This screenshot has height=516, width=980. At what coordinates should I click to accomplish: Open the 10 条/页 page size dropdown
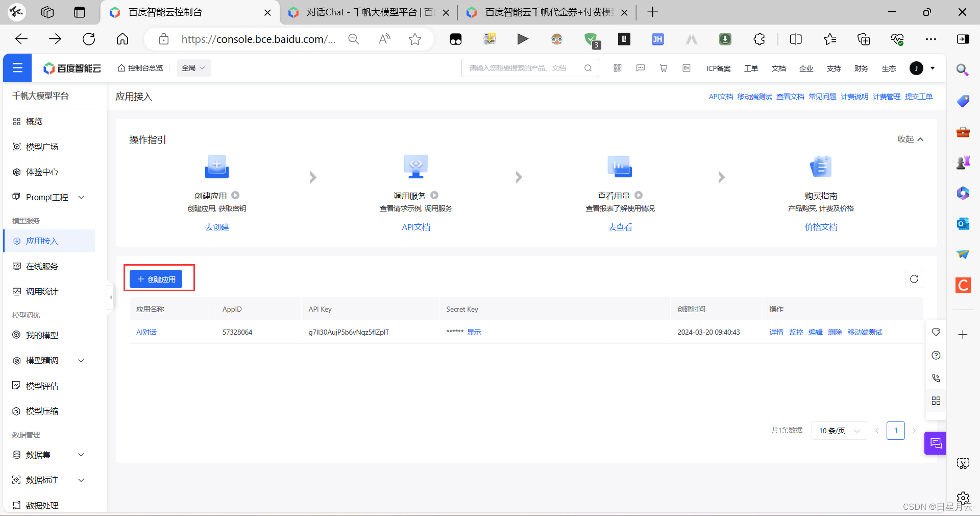[840, 431]
